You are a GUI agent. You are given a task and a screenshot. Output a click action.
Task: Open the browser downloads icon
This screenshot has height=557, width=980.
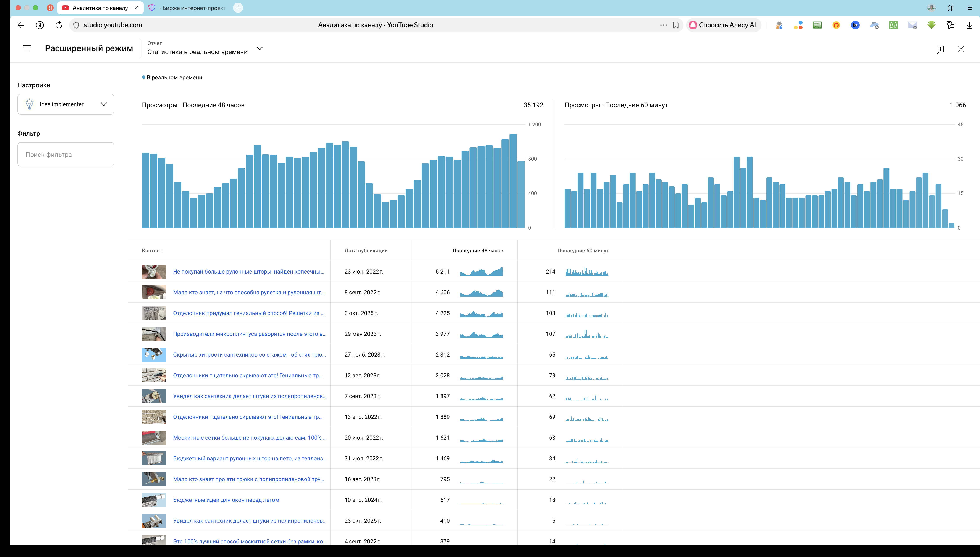(969, 25)
